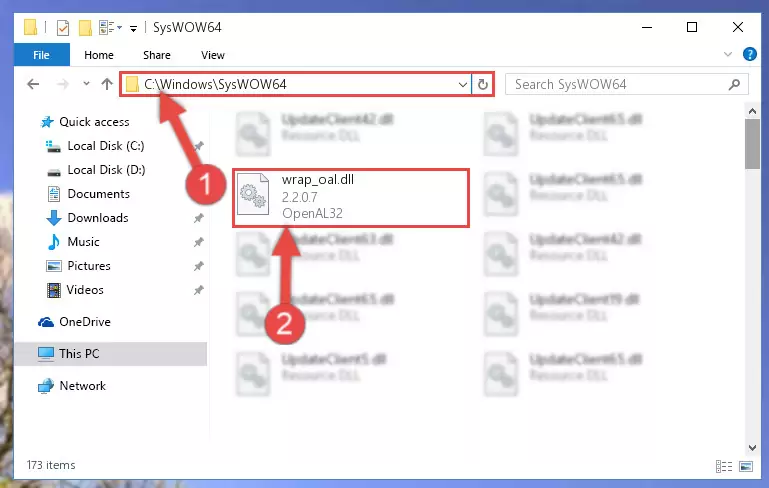Switch to the View ribbon tab
Image resolution: width=769 pixels, height=488 pixels.
tap(213, 55)
